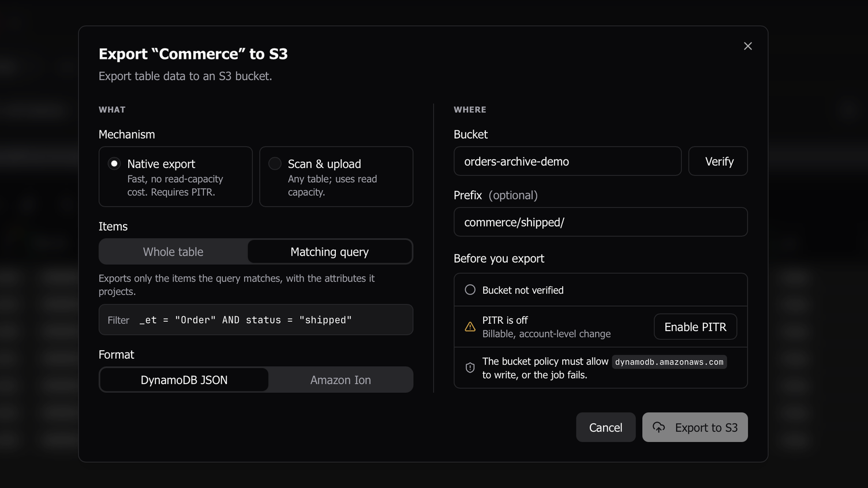Edit the Filter query field
This screenshot has width=868, height=488.
(x=256, y=320)
